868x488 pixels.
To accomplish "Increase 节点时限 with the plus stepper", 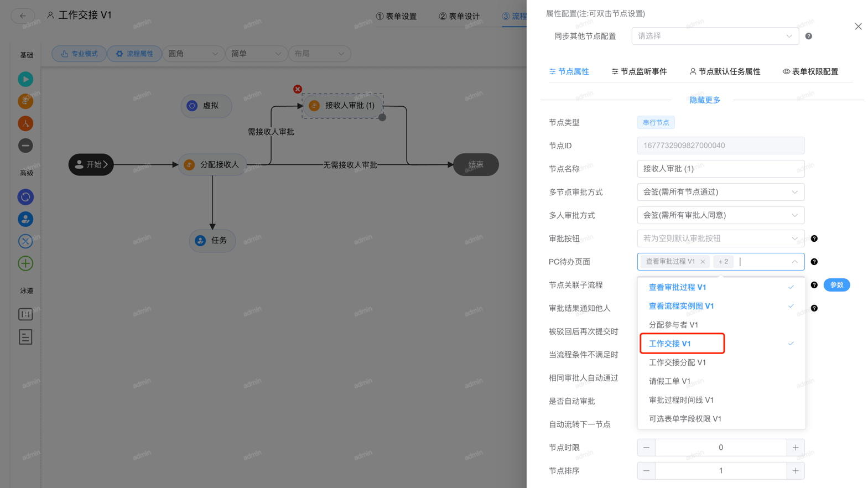I will 795,448.
